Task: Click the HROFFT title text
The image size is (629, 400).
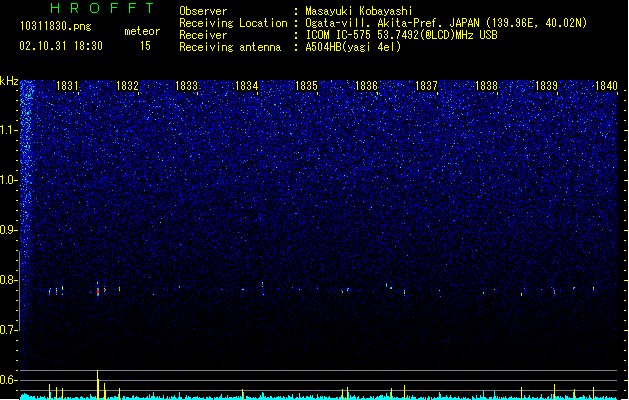Action: [102, 8]
